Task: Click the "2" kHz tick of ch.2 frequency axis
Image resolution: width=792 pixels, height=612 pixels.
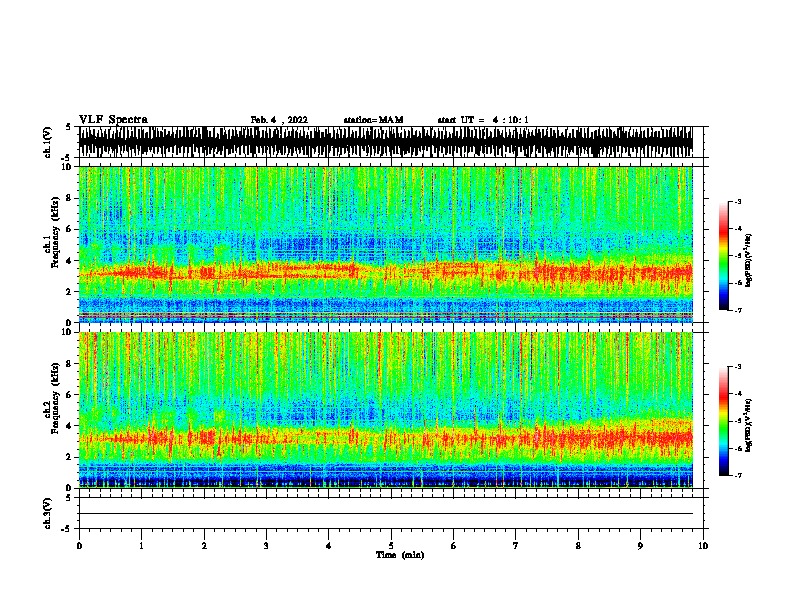Action: [71, 457]
